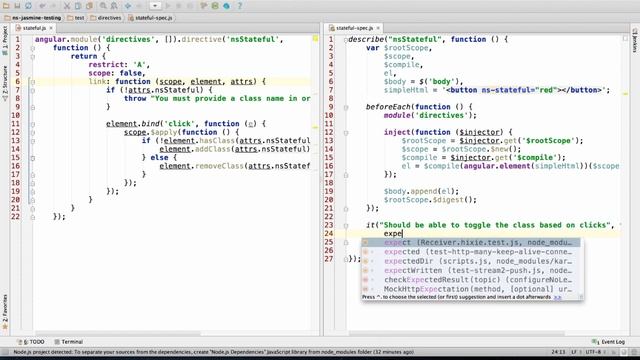Close the stateful.js tab
640x360 pixels.
(51, 28)
